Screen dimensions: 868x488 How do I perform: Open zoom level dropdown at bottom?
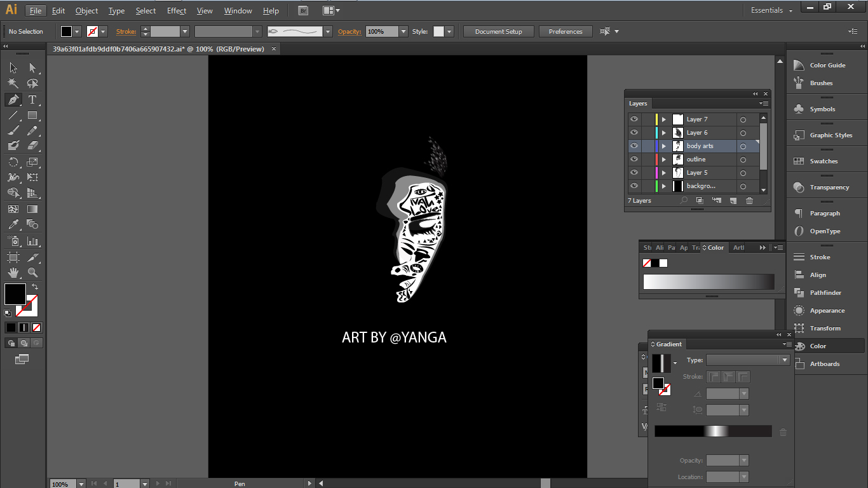(81, 484)
